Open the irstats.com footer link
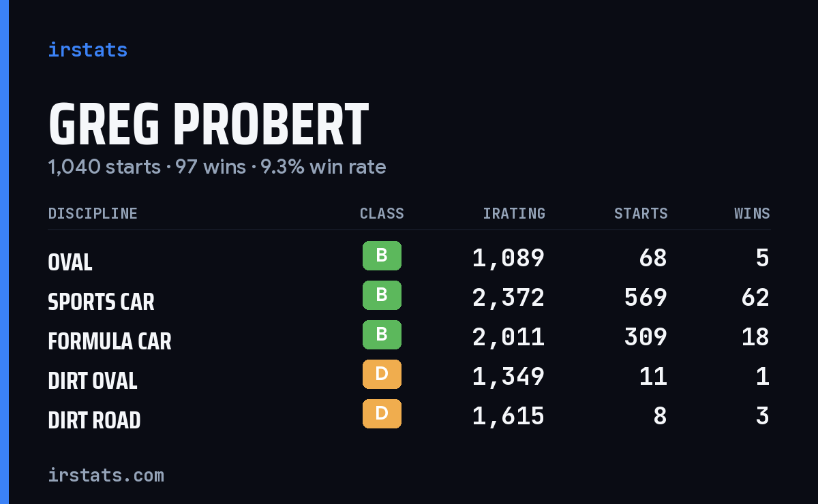Screen dimensions: 818x504 tap(106, 475)
